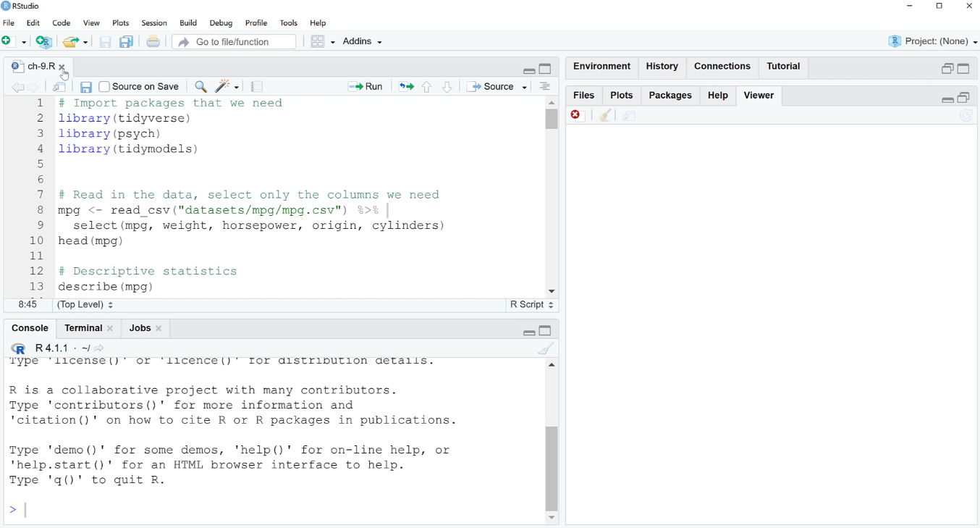Open the Help menu in menu bar
The image size is (980, 528).
click(318, 23)
